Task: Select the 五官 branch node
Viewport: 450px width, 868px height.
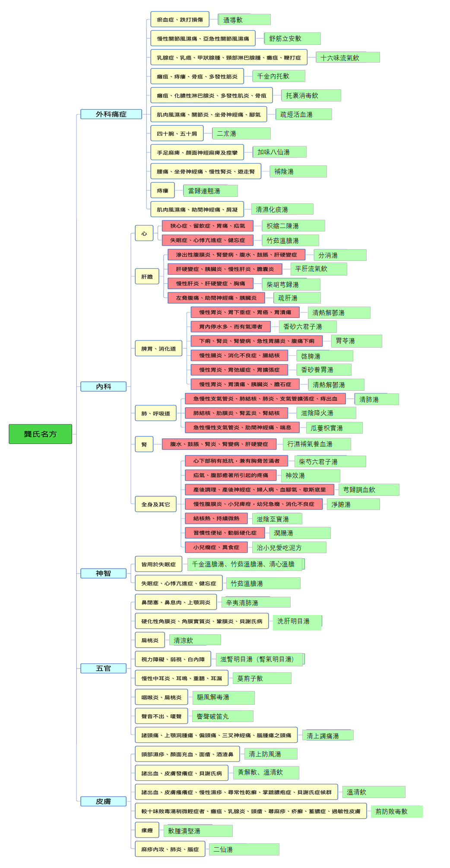Action: (103, 668)
